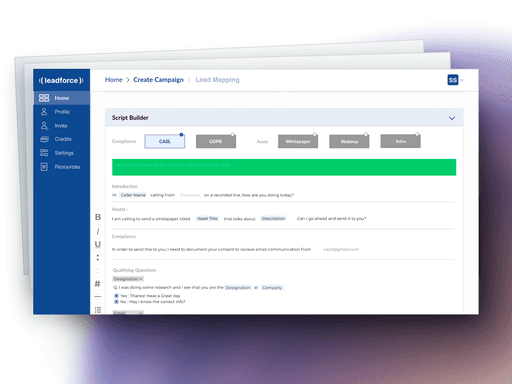Click the Invite person icon
The image size is (512, 384).
coord(44,126)
